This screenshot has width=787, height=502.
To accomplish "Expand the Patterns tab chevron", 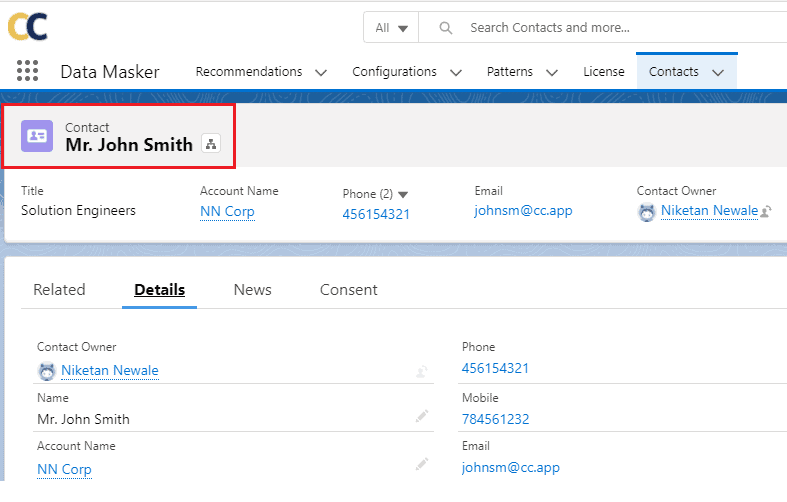I will click(551, 72).
